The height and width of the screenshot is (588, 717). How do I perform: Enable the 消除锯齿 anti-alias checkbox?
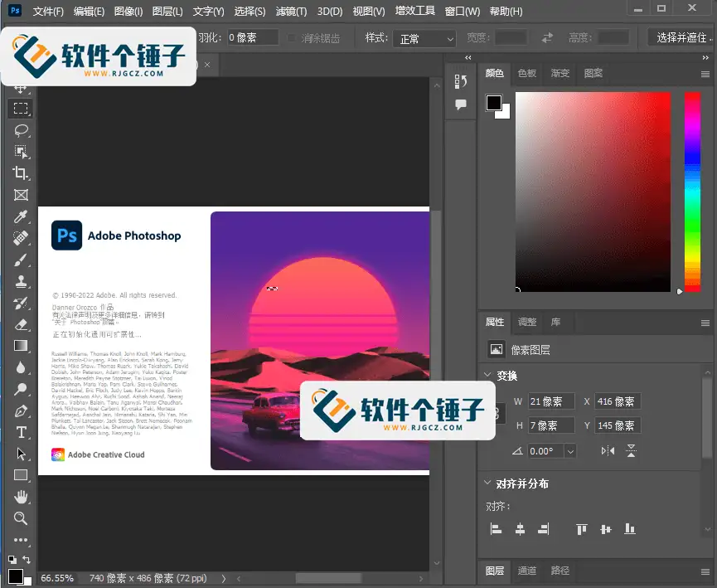click(293, 38)
